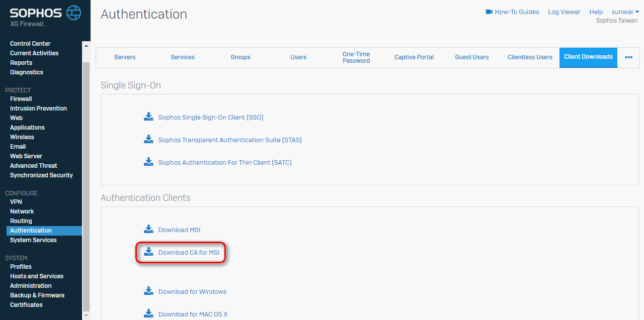Screen dimensions: 644x320
Task: Open Intrusion Prevention in the sidebar
Action: 38,109
